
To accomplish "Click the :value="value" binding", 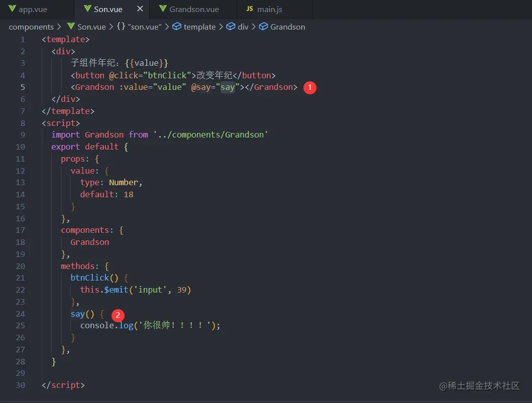I will (x=152, y=87).
